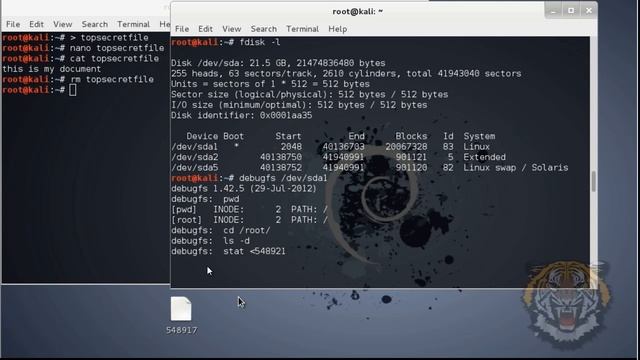Click the root@kali title bar text
The width and height of the screenshot is (640, 360).
tap(358, 11)
